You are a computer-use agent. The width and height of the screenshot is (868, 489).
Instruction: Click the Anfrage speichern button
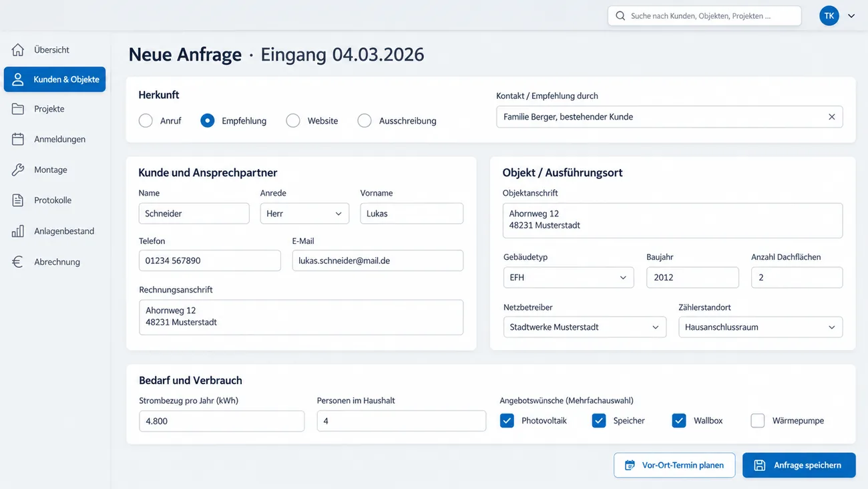pos(799,466)
